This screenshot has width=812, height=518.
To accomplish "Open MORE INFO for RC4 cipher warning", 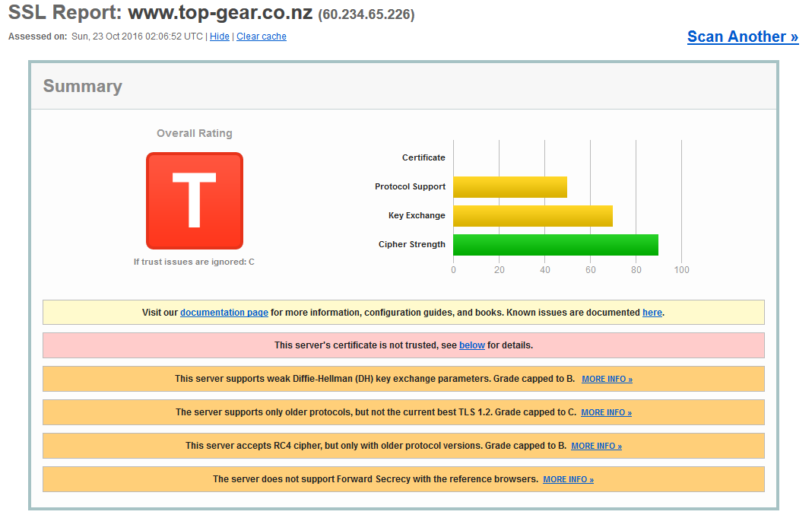I will (x=597, y=446).
